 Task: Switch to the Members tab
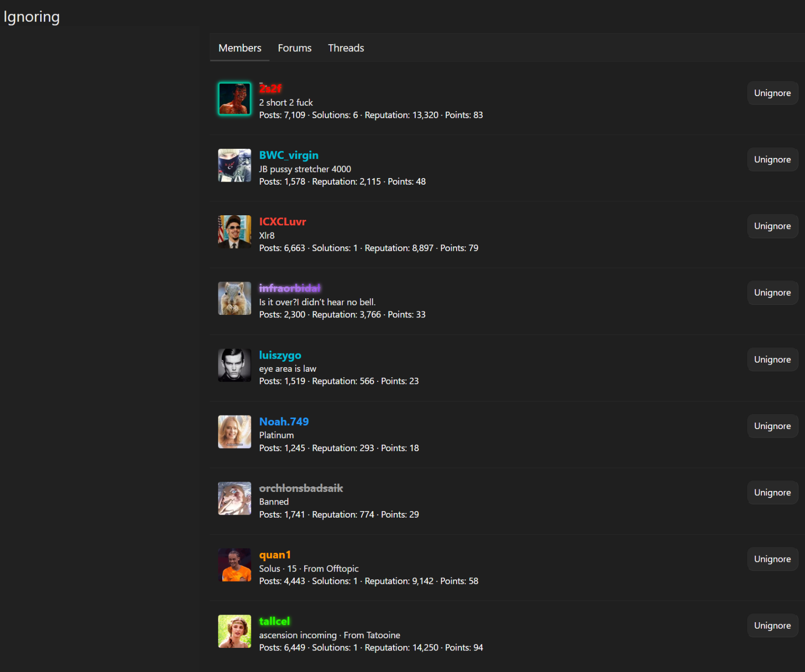[240, 48]
